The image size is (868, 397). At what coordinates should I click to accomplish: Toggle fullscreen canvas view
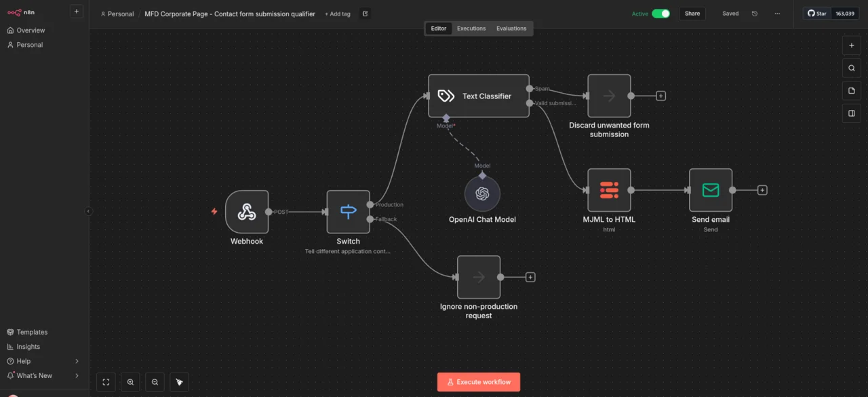[x=106, y=381]
